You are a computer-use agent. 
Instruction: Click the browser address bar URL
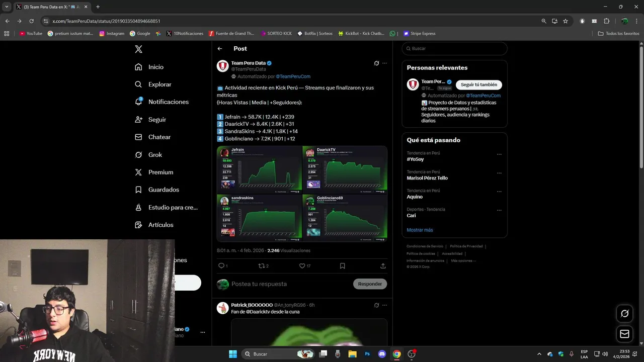[x=106, y=21]
